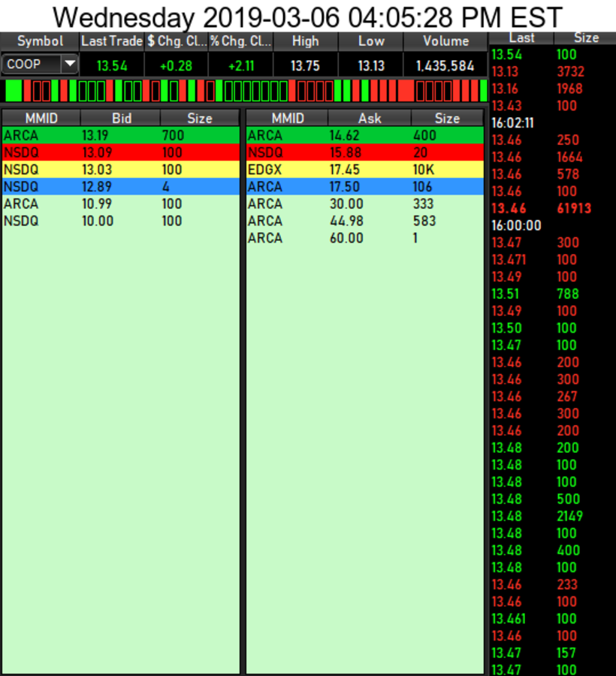Click the 13.46 print sized 267
Image resolution: width=616 pixels, height=676 pixels.
point(553,397)
